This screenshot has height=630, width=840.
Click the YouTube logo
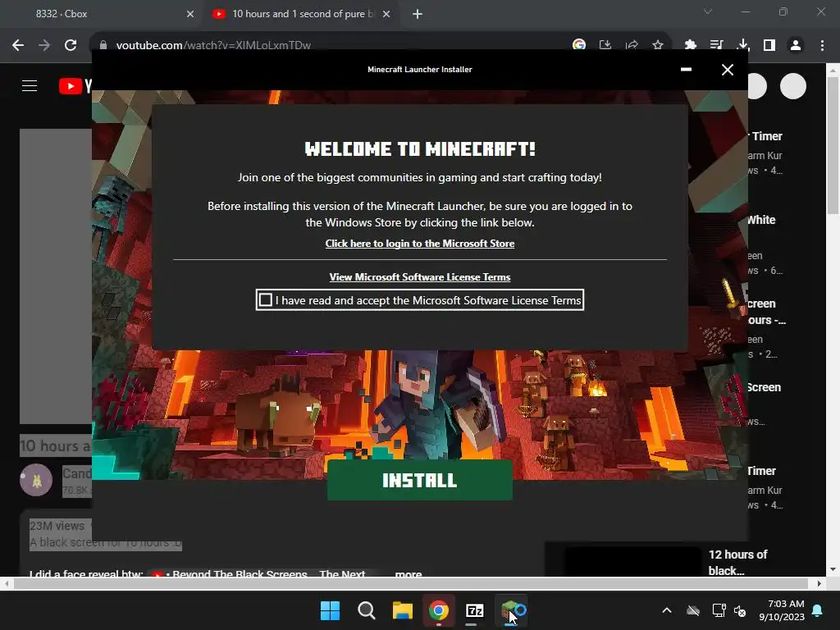pos(75,85)
